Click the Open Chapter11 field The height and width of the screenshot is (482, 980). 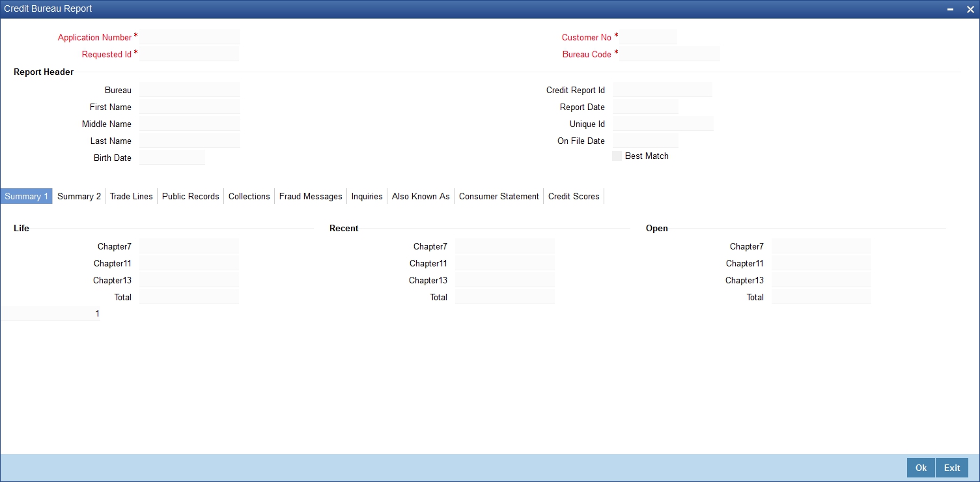(x=821, y=263)
